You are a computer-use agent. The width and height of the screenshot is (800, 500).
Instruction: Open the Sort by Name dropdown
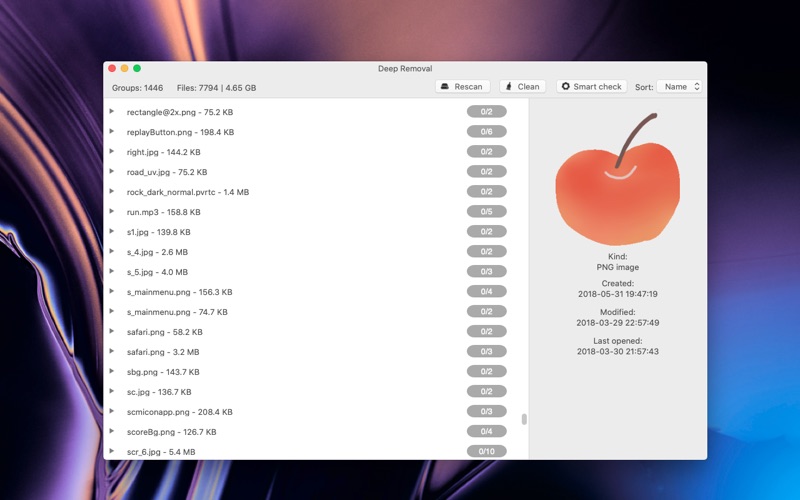680,87
